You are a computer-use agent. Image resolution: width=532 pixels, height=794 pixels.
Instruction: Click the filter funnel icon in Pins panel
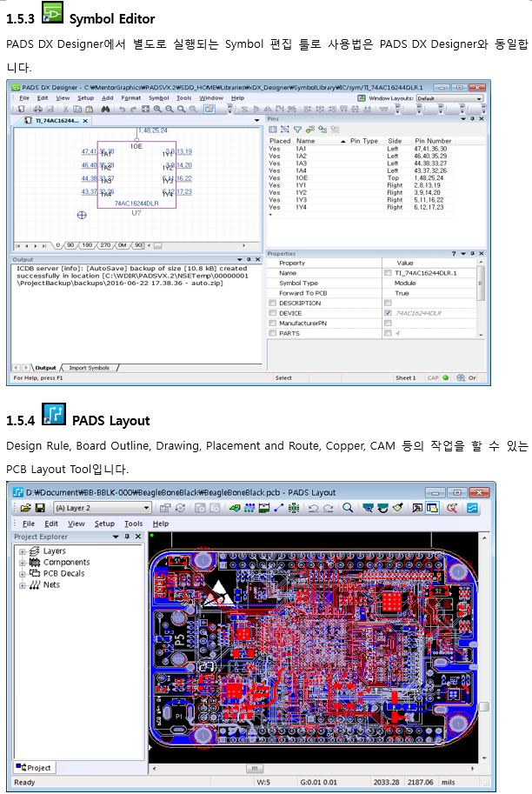[x=297, y=130]
